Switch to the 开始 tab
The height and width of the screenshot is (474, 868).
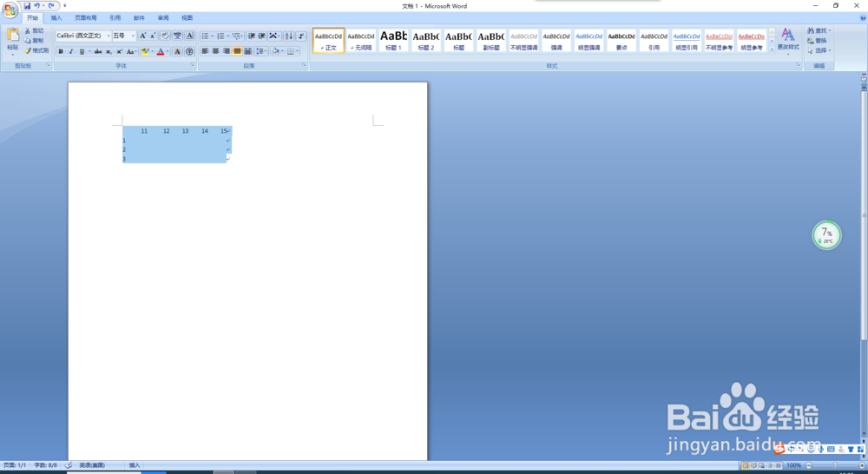(x=33, y=17)
